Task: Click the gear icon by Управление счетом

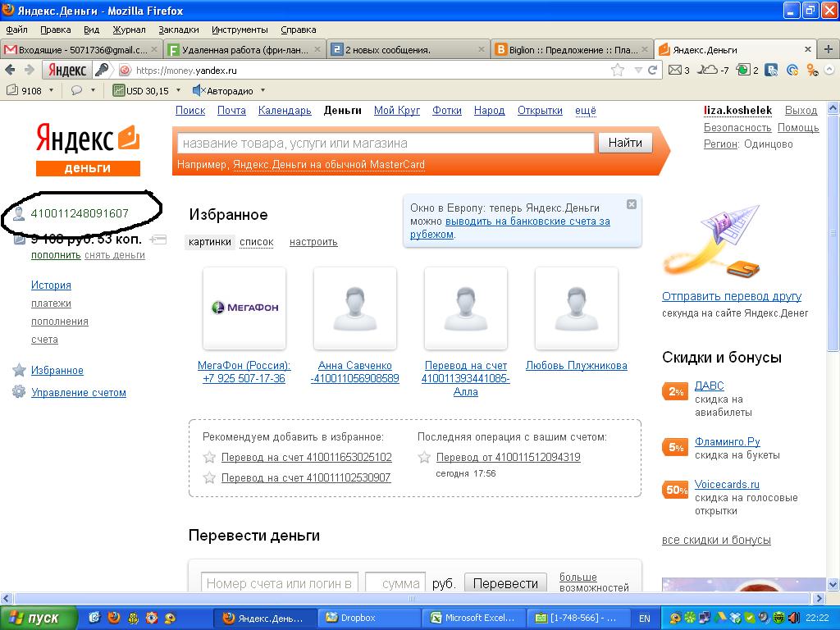Action: click(19, 391)
